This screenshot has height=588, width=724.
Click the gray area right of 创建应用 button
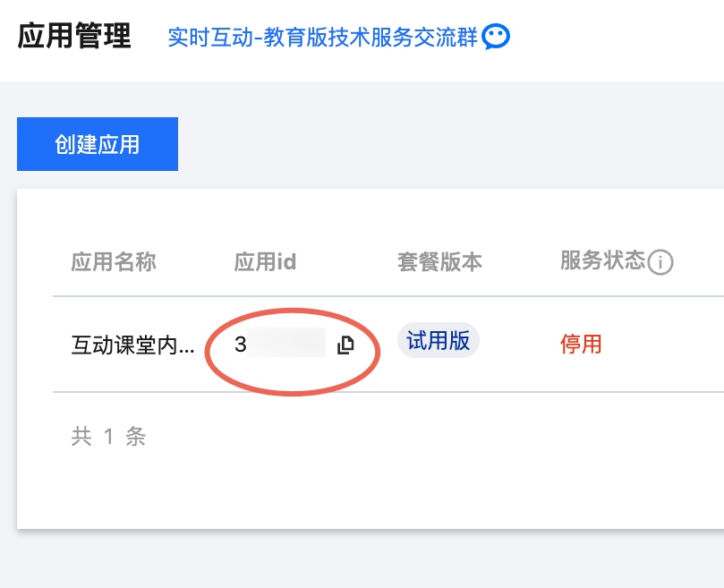(x=447, y=143)
